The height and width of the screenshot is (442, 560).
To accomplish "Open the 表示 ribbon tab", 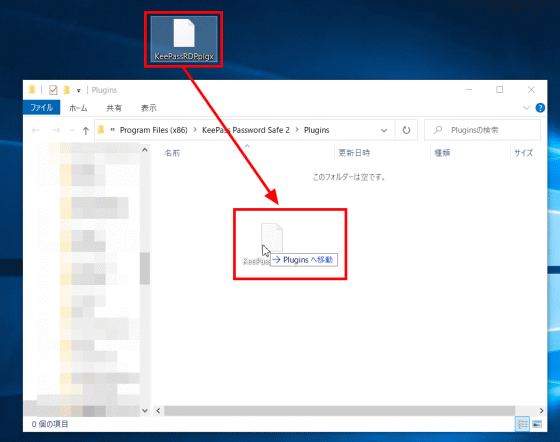I will pyautogui.click(x=149, y=108).
